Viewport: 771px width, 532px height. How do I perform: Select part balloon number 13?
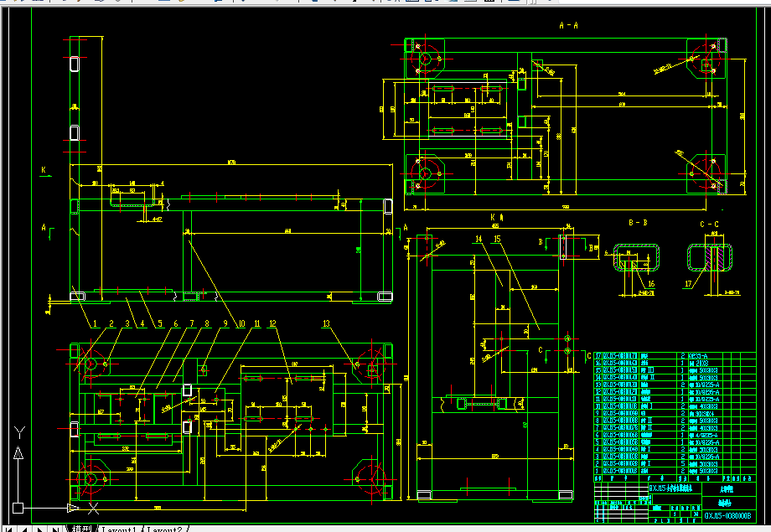(326, 323)
